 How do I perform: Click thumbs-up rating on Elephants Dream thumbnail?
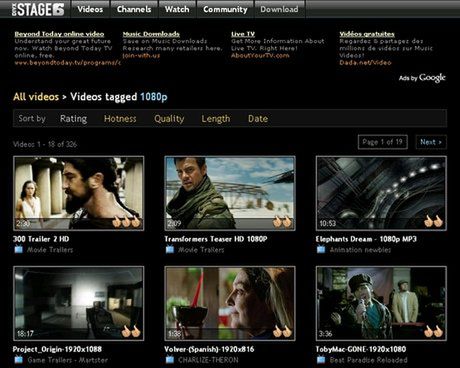[x=433, y=221]
